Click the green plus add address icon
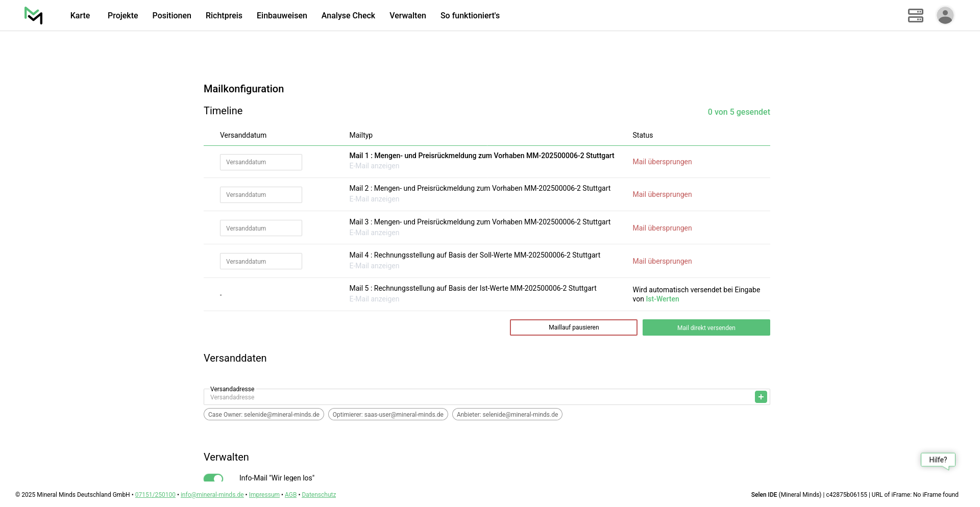The width and height of the screenshot is (980, 507). pyautogui.click(x=761, y=397)
